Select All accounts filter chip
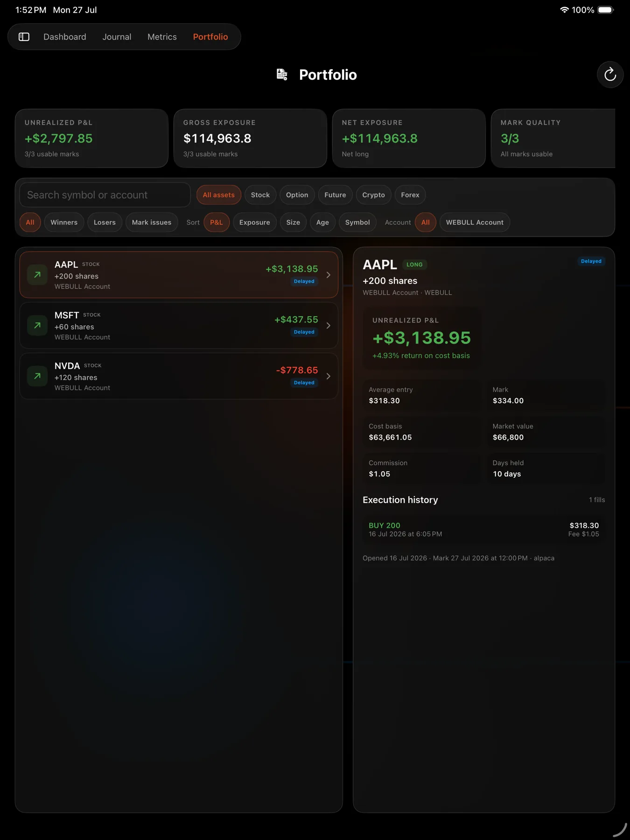630x840 pixels. point(426,222)
